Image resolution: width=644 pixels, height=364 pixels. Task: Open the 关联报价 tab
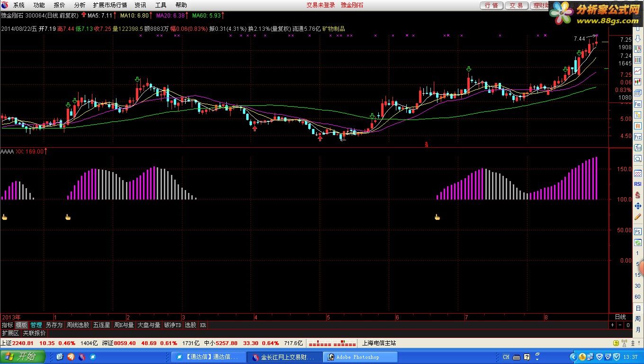coord(34,333)
